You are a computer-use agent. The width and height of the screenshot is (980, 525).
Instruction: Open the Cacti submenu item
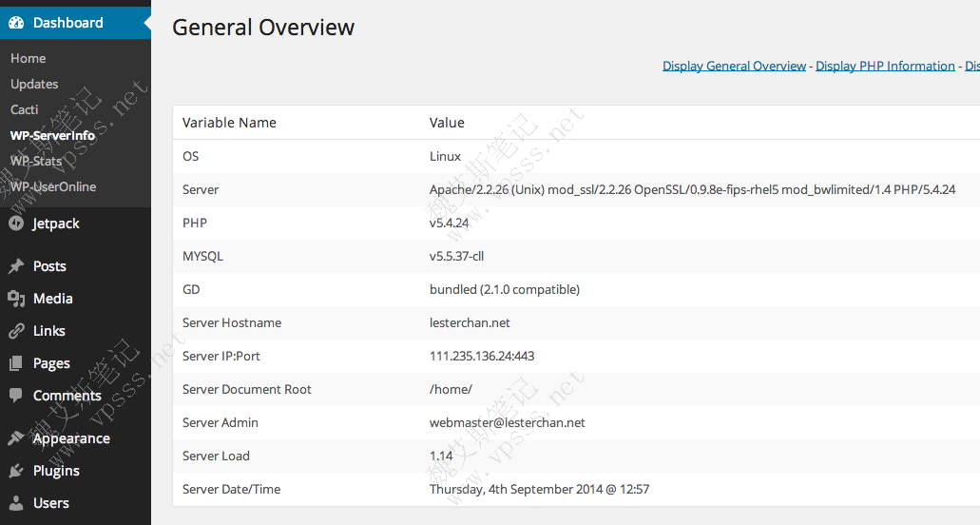point(25,109)
